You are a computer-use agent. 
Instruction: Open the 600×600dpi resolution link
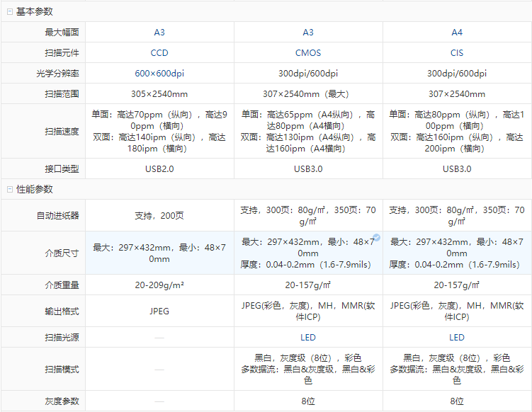coord(159,73)
